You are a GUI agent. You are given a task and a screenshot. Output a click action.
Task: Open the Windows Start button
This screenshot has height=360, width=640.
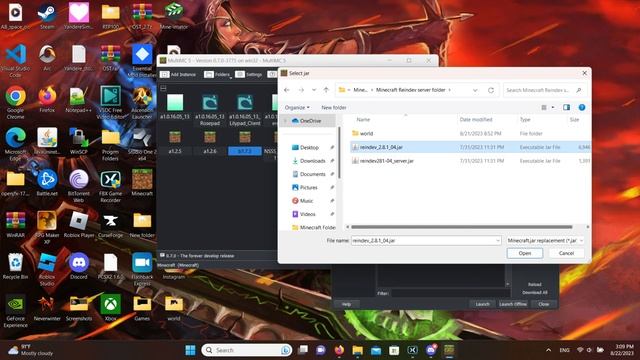pos(190,350)
